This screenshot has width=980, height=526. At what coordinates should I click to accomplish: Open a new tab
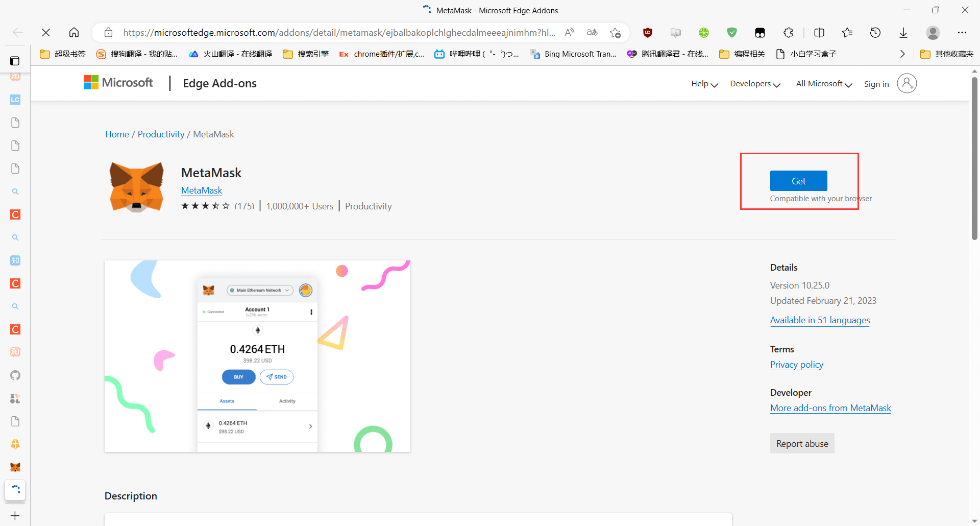[x=15, y=516]
